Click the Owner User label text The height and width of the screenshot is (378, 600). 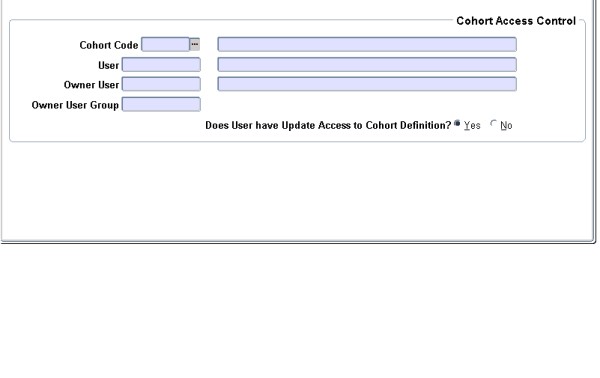coord(91,85)
